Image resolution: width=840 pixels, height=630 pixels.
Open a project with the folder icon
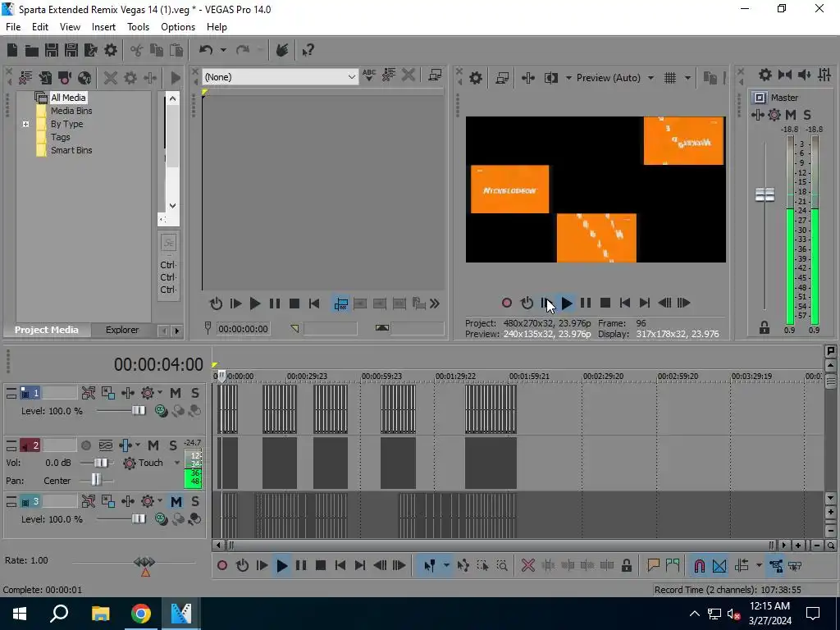(x=32, y=50)
